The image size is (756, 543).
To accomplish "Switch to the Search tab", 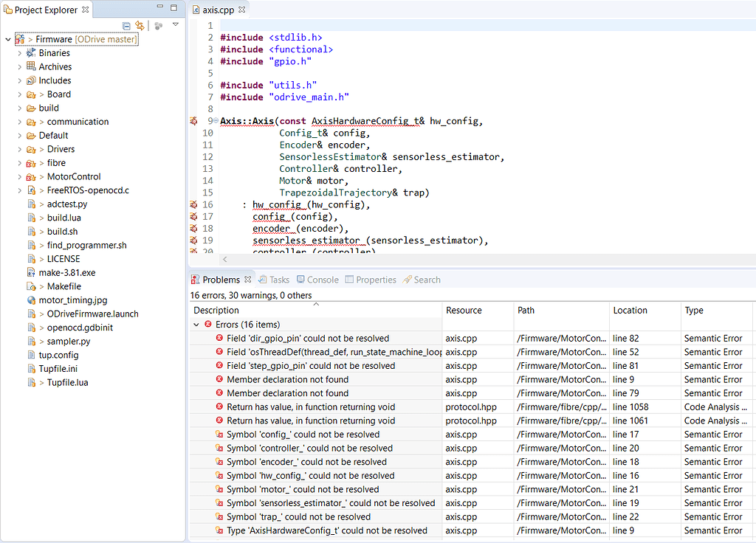I will 421,280.
